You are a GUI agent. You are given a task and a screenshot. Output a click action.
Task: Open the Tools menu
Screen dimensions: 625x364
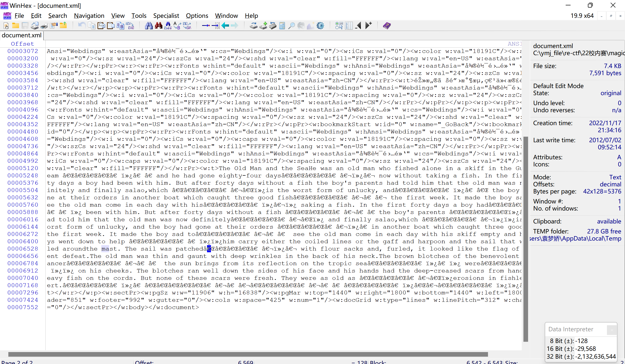point(139,16)
